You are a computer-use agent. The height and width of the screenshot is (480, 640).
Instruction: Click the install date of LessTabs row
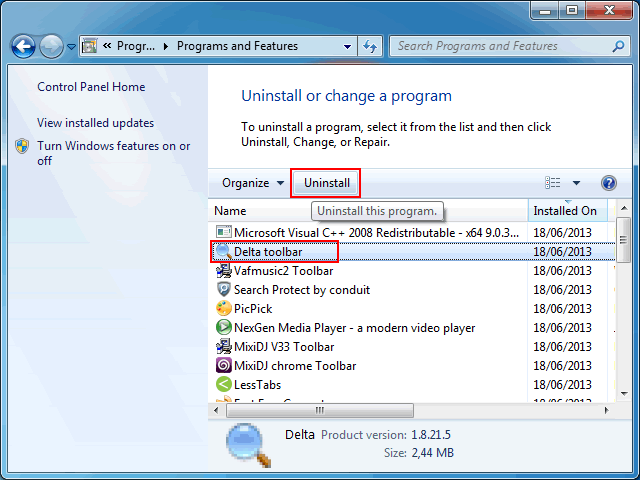point(562,384)
